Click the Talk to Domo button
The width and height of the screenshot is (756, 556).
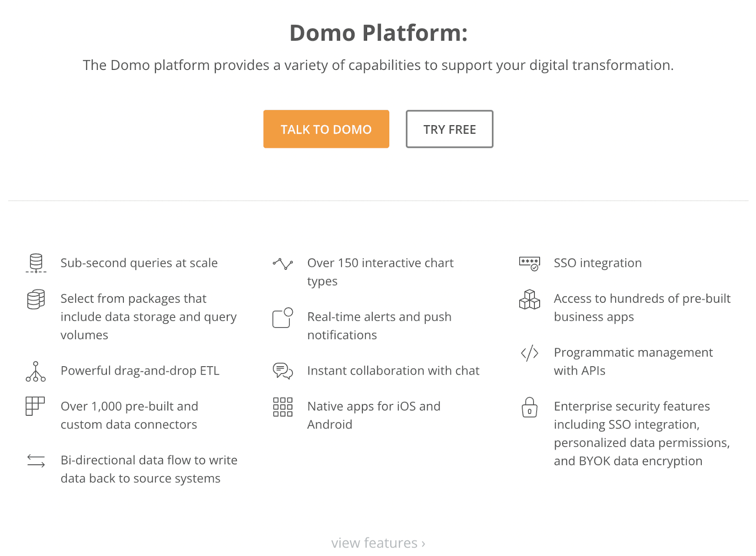click(326, 129)
